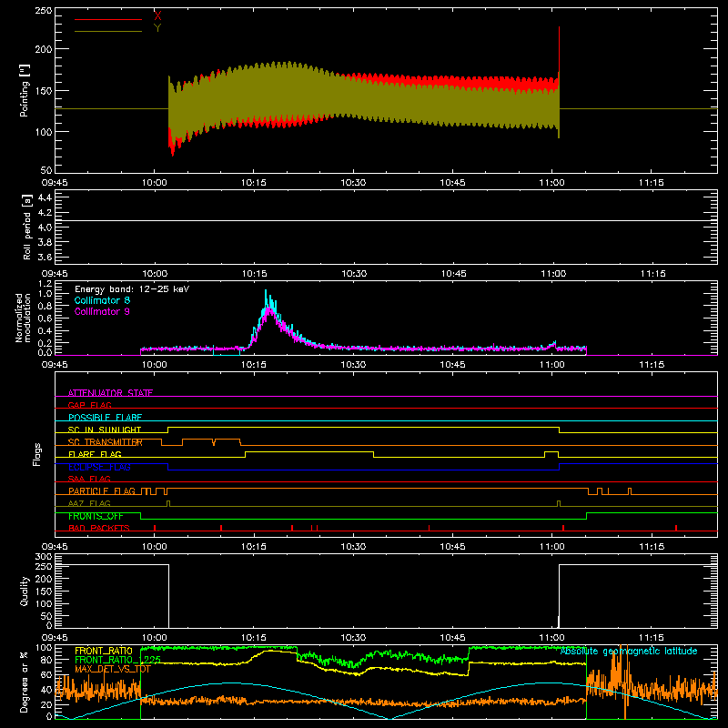Viewport: 728px width, 728px height.
Task: Click the olive Y legend label
Action: [157, 28]
